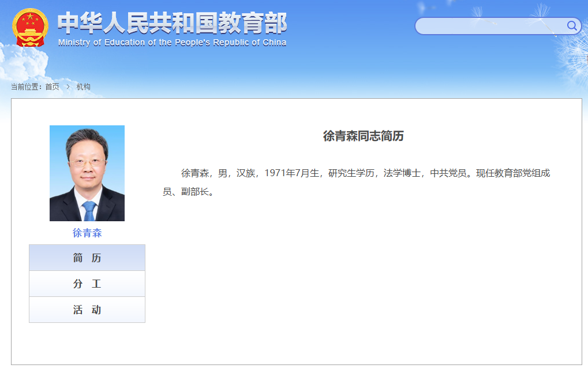Open the 简历 tab
This screenshot has height=372, width=588.
87,258
